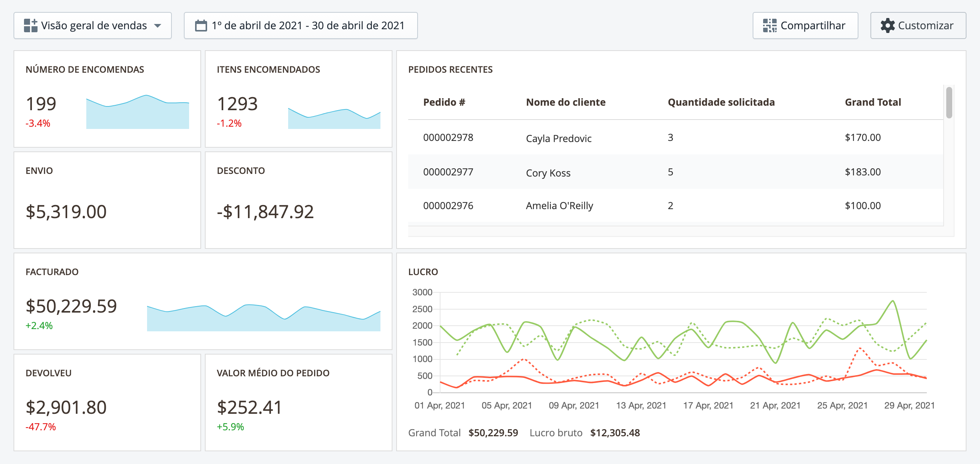This screenshot has width=980, height=464.
Task: Click the -47.7% change under Devolveu
Action: tap(41, 427)
